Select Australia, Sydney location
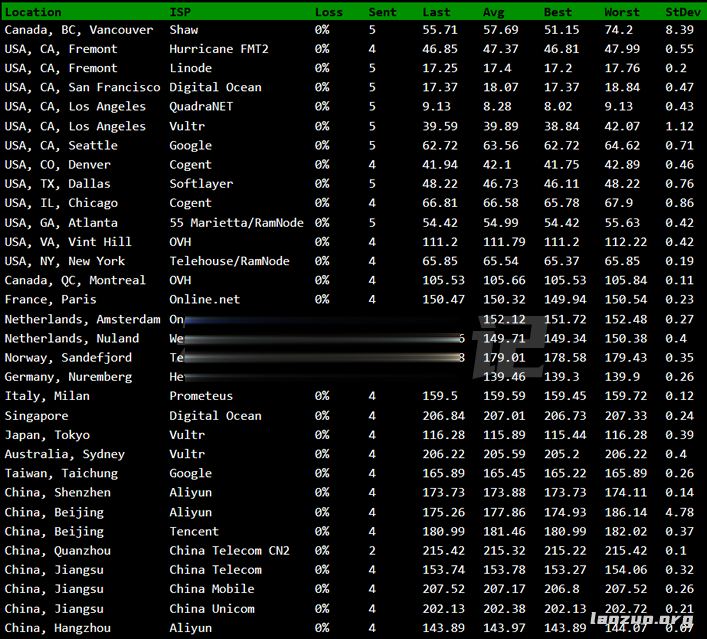707x639 pixels. click(x=65, y=454)
